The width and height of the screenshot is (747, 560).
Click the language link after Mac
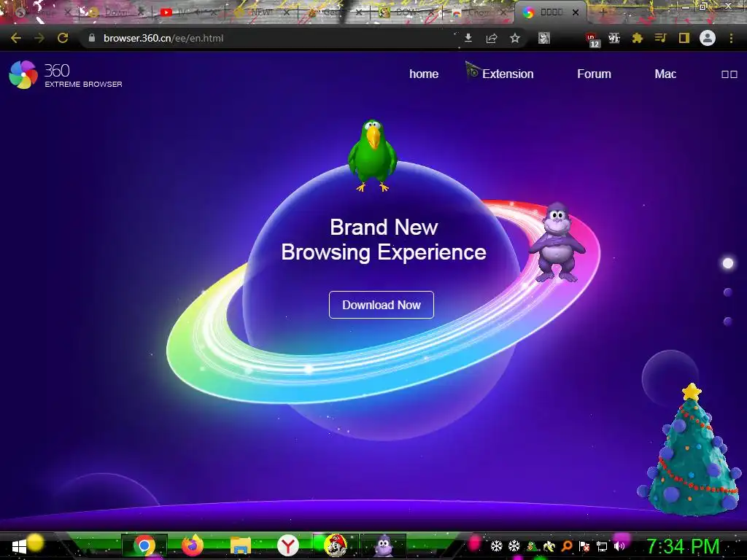(x=729, y=74)
